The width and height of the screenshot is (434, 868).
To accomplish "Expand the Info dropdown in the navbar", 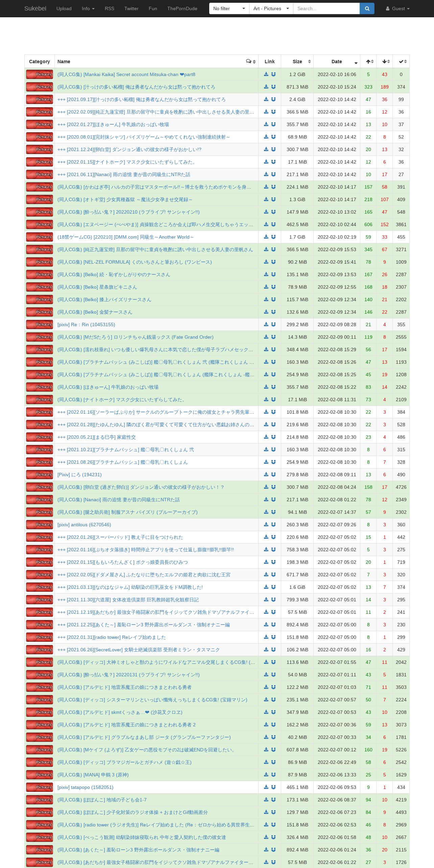I will click(88, 8).
